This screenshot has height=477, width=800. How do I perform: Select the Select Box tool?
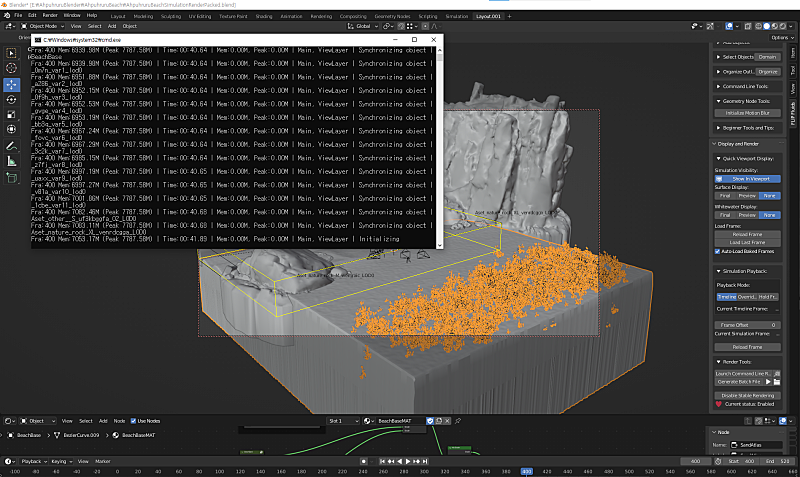(12, 52)
